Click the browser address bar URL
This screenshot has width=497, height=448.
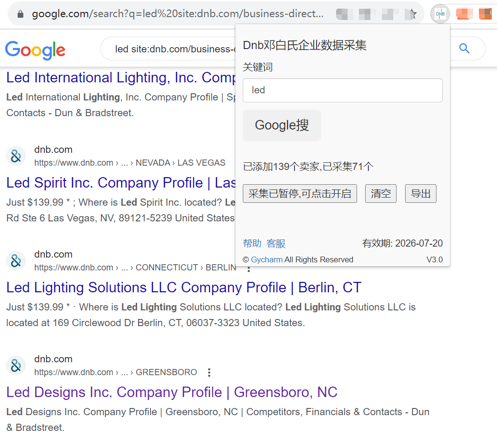pyautogui.click(x=178, y=14)
